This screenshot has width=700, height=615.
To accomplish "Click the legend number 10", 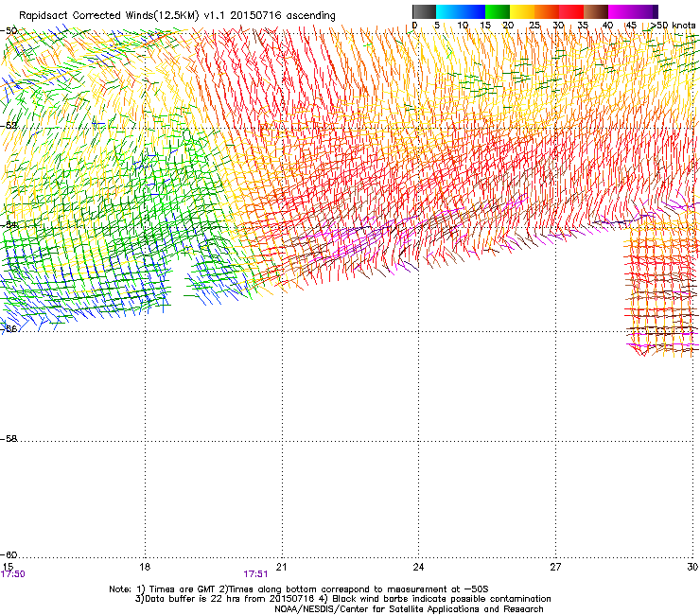I will click(463, 25).
